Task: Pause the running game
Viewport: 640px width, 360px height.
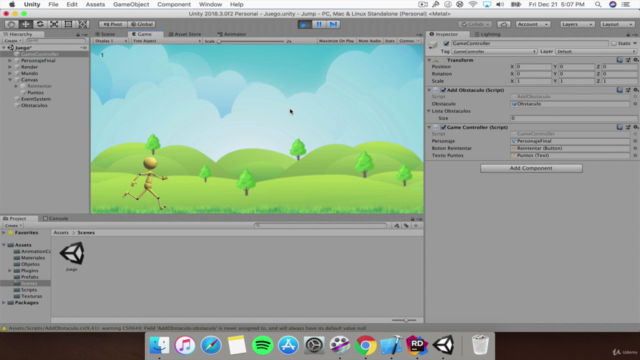Action: 319,24
